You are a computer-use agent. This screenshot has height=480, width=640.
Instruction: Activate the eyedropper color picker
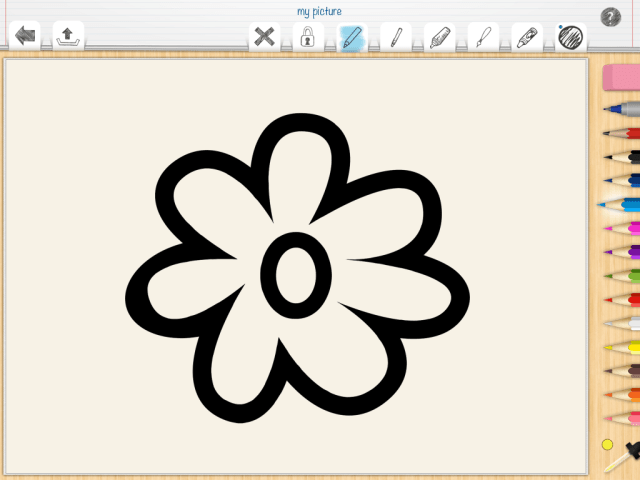click(x=623, y=456)
